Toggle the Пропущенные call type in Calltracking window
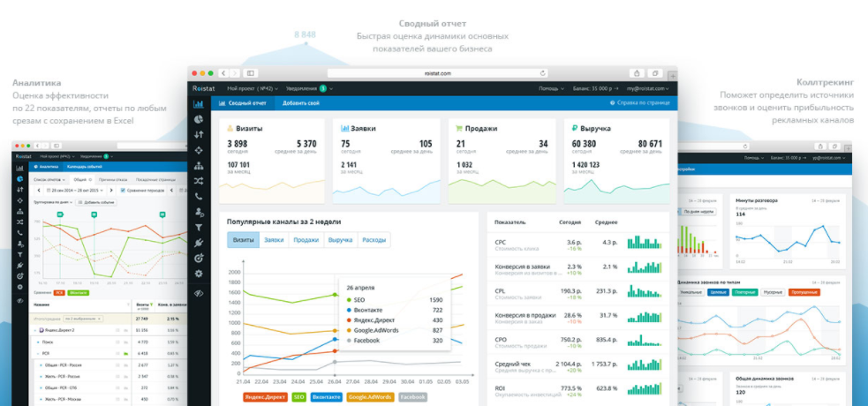 point(805,292)
